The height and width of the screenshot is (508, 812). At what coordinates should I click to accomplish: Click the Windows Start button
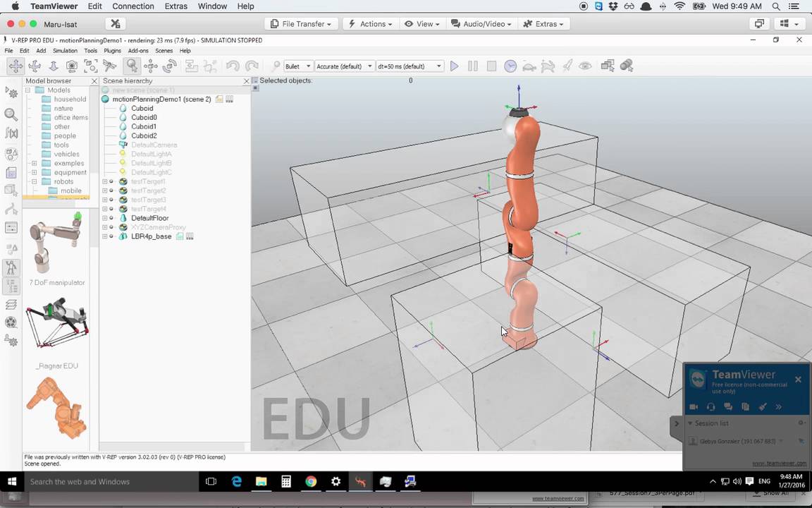[x=12, y=482]
